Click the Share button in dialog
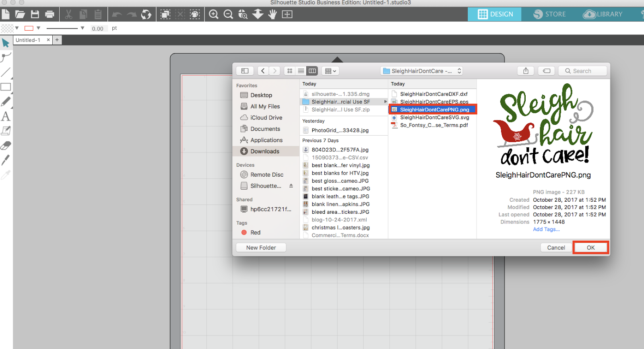The height and width of the screenshot is (349, 644). click(x=526, y=71)
